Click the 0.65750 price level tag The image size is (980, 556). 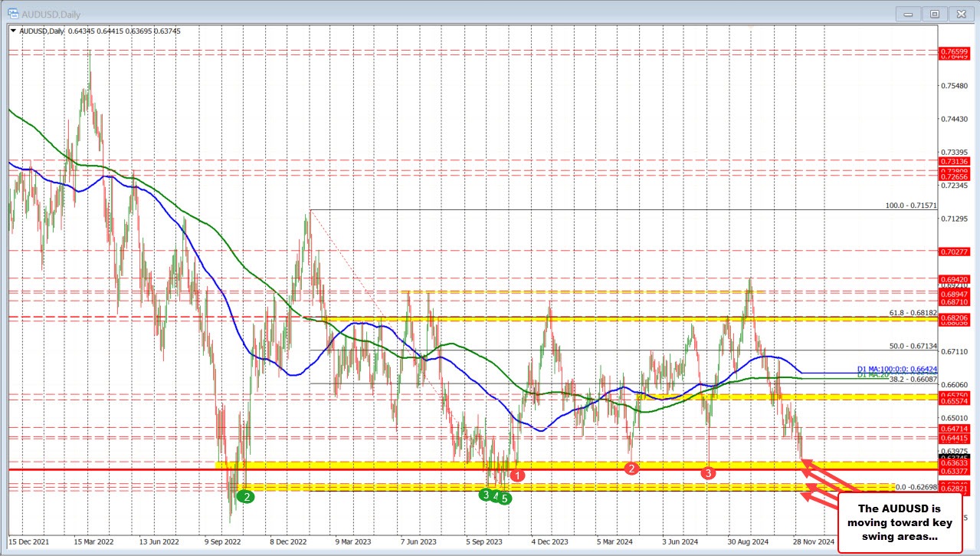pyautogui.click(x=953, y=393)
